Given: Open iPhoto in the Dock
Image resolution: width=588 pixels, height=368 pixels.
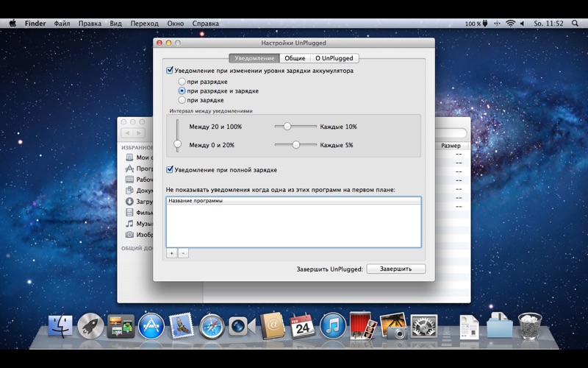Looking at the screenshot, I should click(393, 325).
